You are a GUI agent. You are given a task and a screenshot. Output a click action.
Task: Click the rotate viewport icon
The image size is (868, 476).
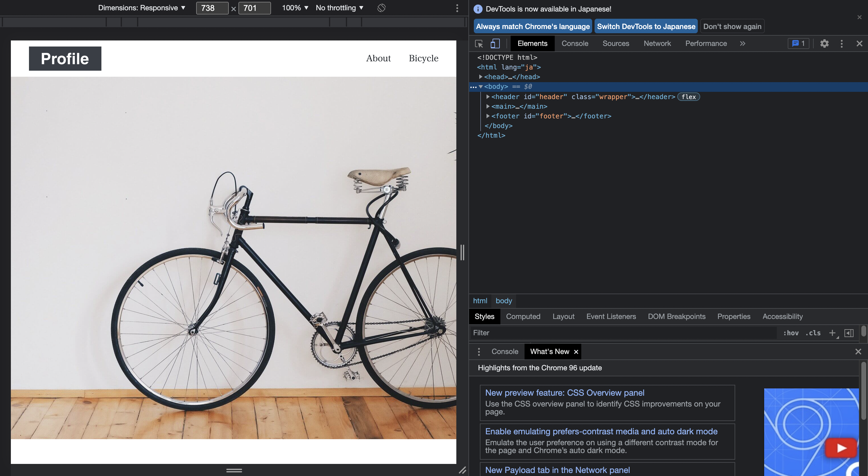(x=381, y=8)
